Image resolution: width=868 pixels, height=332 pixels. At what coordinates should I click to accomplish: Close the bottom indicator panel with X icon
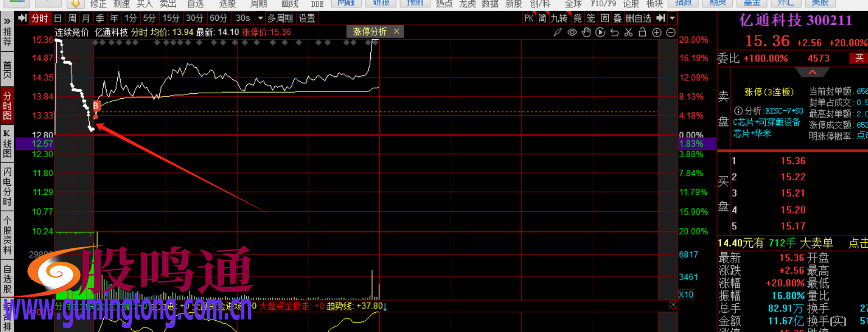673,305
